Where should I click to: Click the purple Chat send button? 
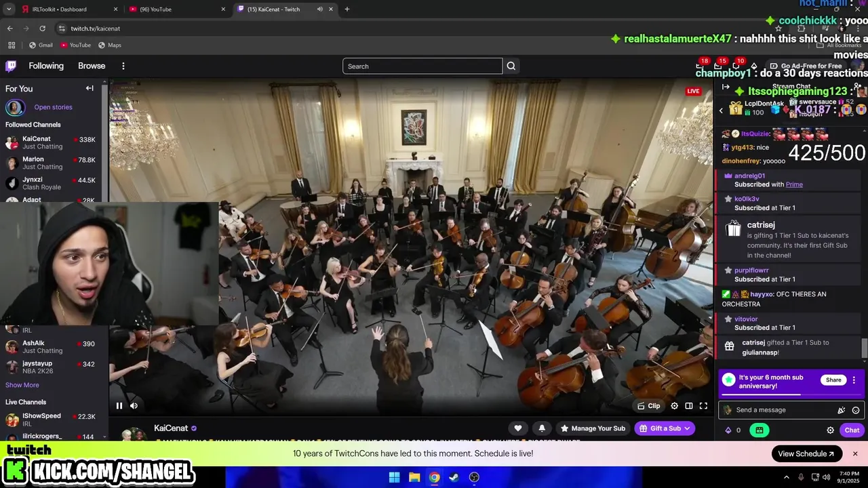click(x=852, y=430)
